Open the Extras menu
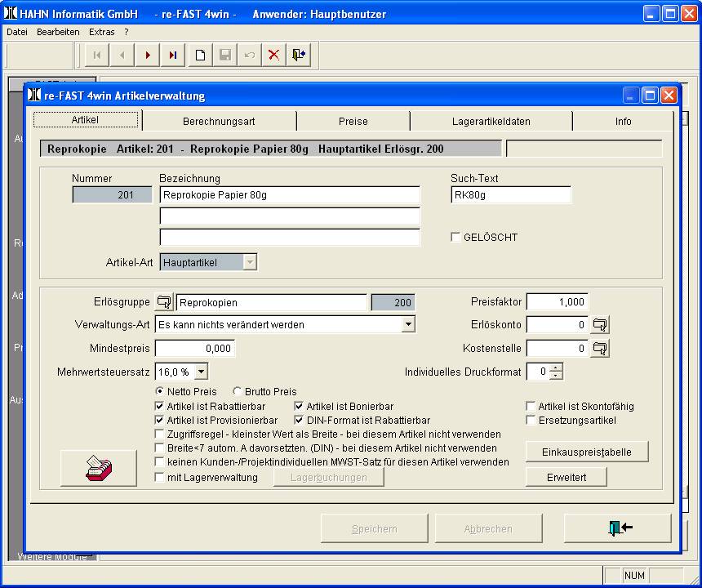The image size is (702, 588). coord(102,32)
